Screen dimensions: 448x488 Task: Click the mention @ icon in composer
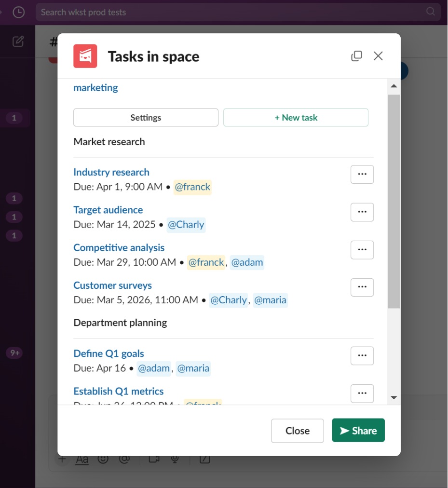(x=125, y=459)
